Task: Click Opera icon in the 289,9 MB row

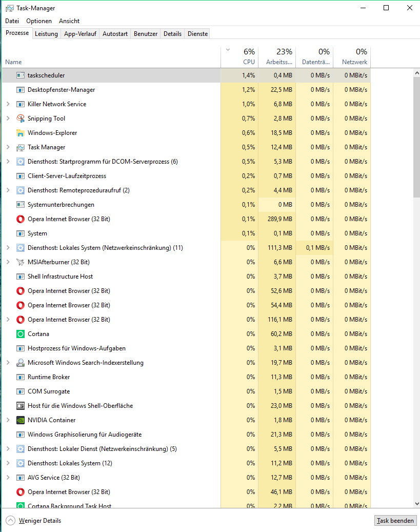Action: coord(21,219)
